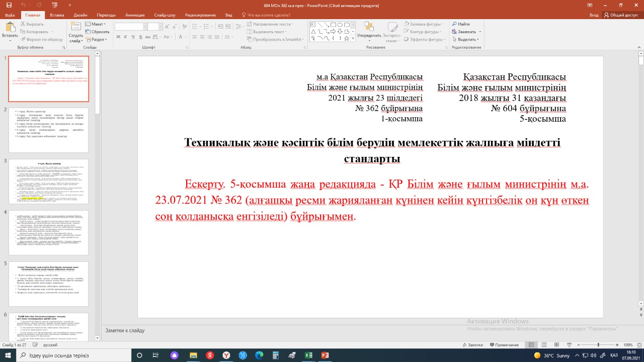Collapse the ribbon with the chevron arrow

pos(639,47)
